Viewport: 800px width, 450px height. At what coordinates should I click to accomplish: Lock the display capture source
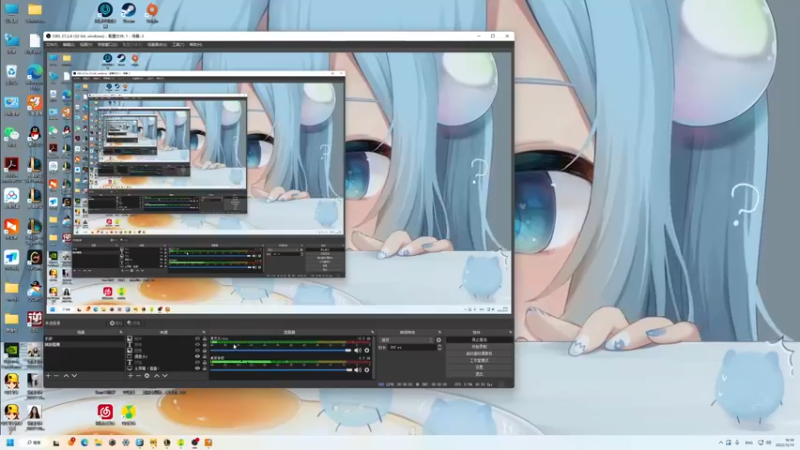coord(205,368)
